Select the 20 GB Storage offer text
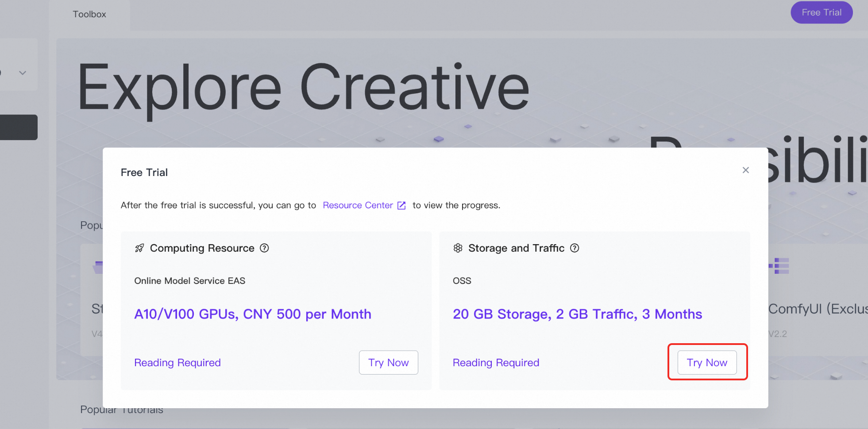This screenshot has width=868, height=429. tap(577, 314)
